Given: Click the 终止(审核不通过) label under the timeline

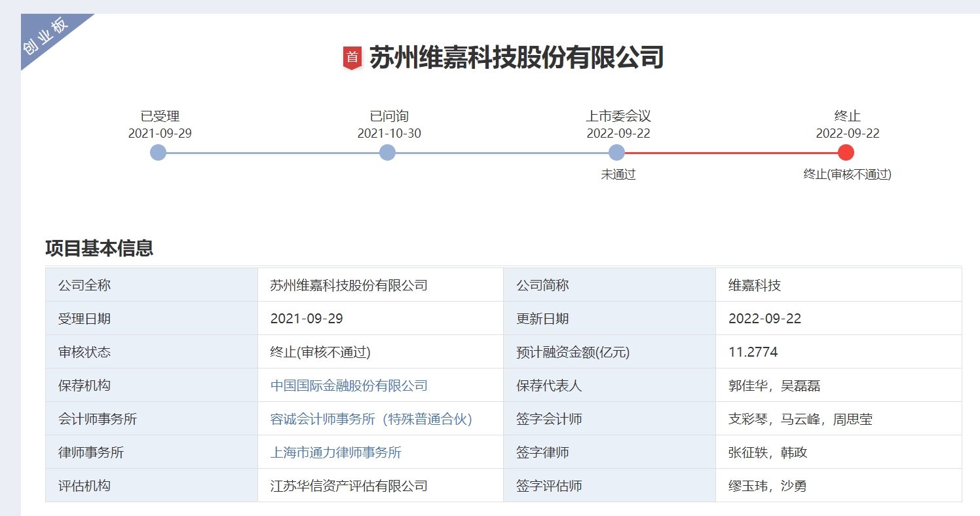Looking at the screenshot, I should pos(847,174).
